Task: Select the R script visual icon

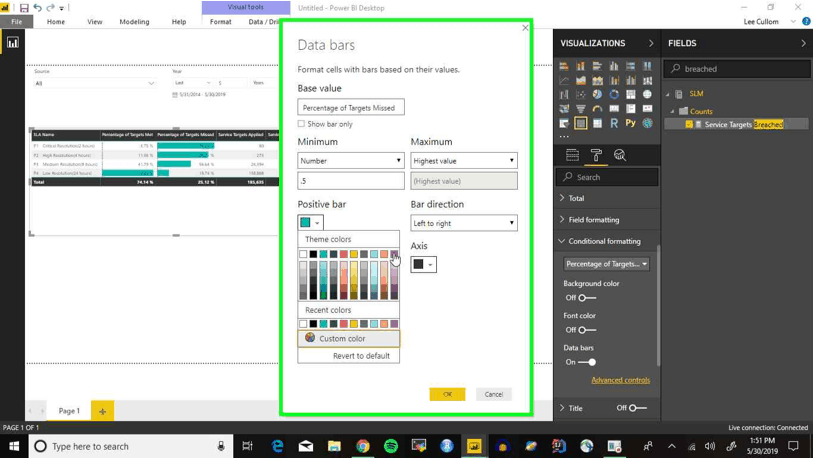Action: tap(614, 123)
